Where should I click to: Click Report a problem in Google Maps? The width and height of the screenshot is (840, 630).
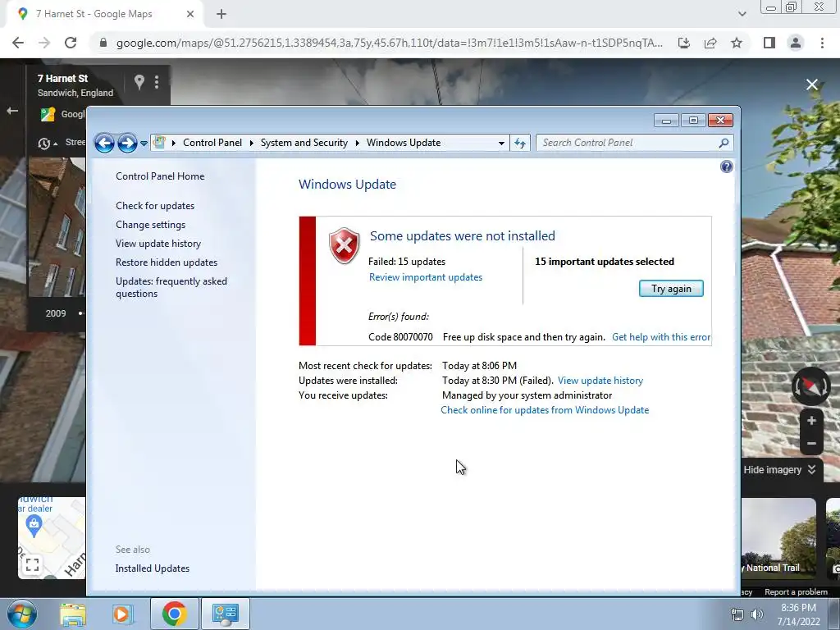pyautogui.click(x=796, y=592)
